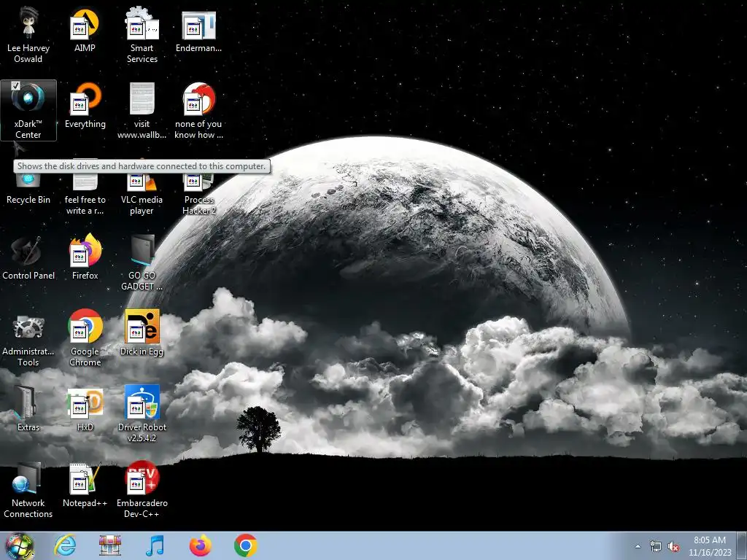Open the Extras folder
Viewport: 747px width, 560px height.
click(x=28, y=408)
